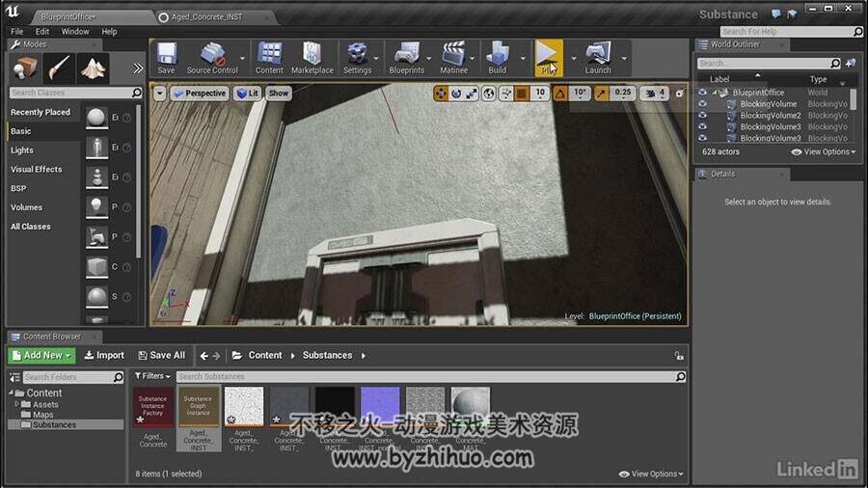Select the Volumes category
This screenshot has height=488, width=868.
click(x=26, y=207)
